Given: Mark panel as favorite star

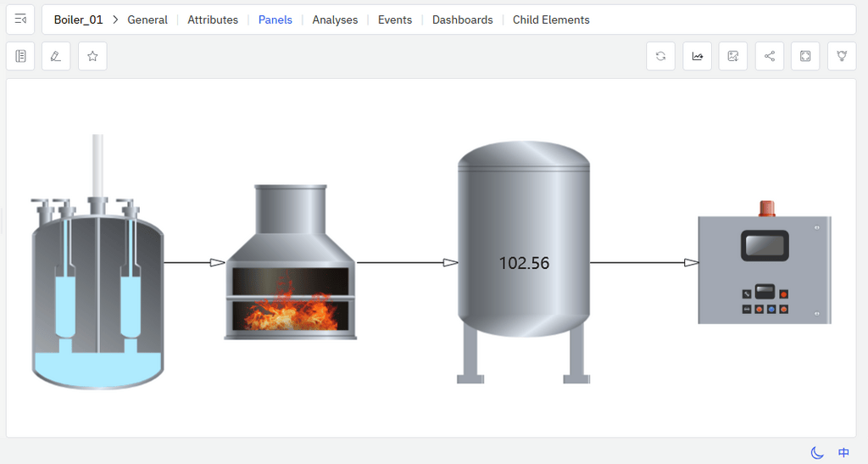Looking at the screenshot, I should click(x=92, y=56).
